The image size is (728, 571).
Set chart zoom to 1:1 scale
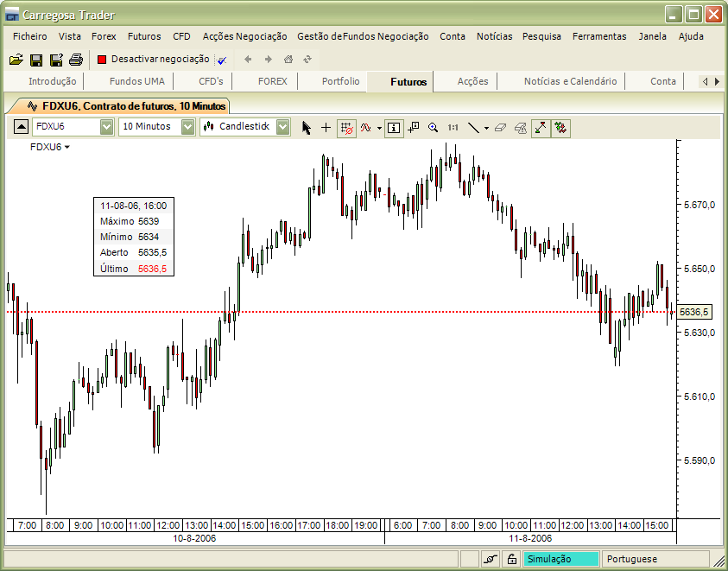click(x=453, y=128)
